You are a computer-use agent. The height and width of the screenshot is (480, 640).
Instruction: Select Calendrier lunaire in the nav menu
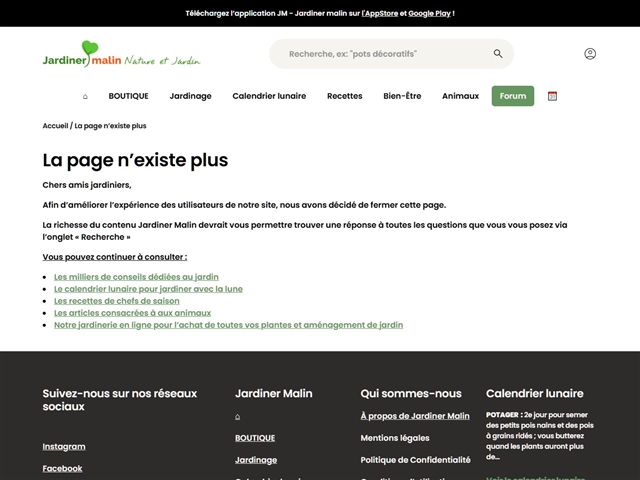[269, 96]
